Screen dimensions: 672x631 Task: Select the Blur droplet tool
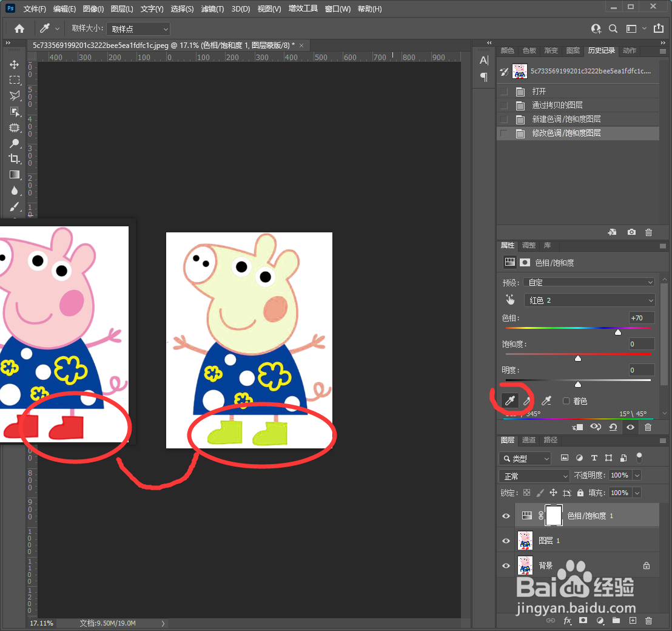(15, 191)
